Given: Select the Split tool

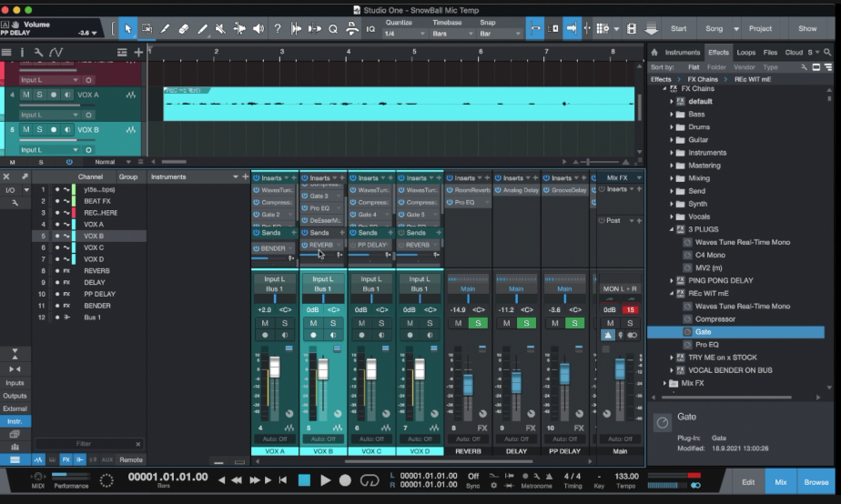Looking at the screenshot, I should 165,28.
